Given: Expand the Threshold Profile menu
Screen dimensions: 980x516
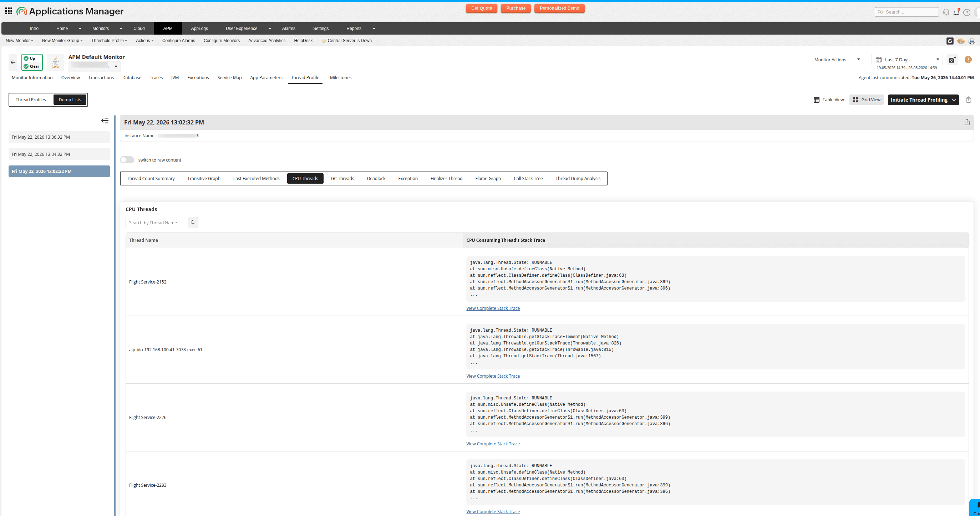Looking at the screenshot, I should point(109,41).
